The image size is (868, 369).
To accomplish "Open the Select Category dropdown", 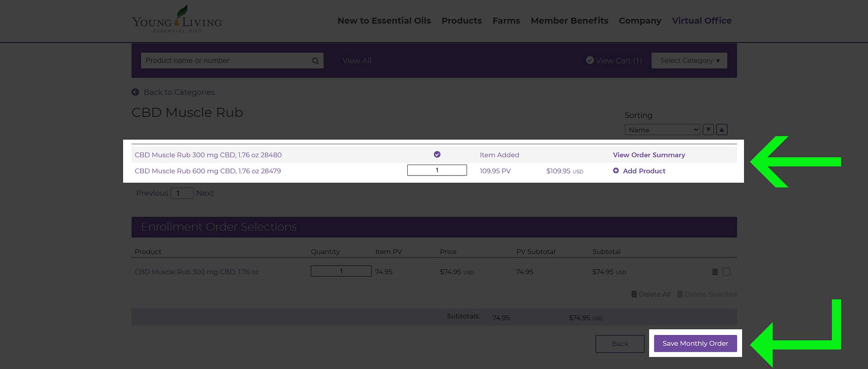I will 689,61.
